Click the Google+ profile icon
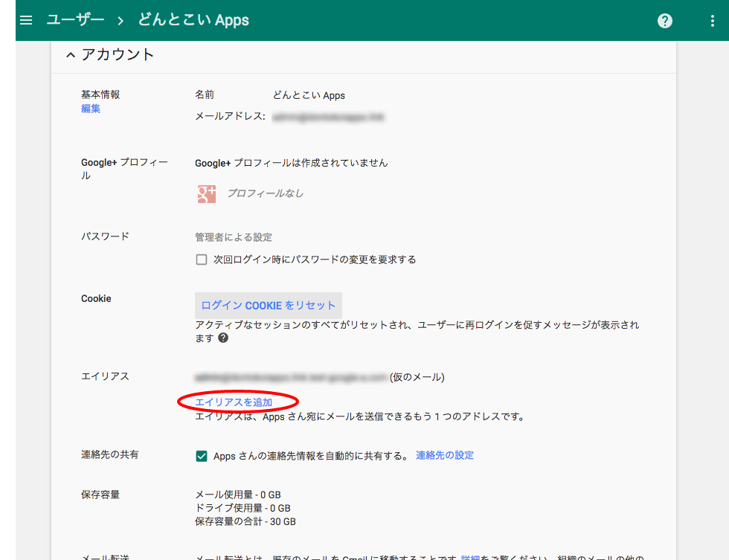This screenshot has height=560, width=729. coord(207,194)
